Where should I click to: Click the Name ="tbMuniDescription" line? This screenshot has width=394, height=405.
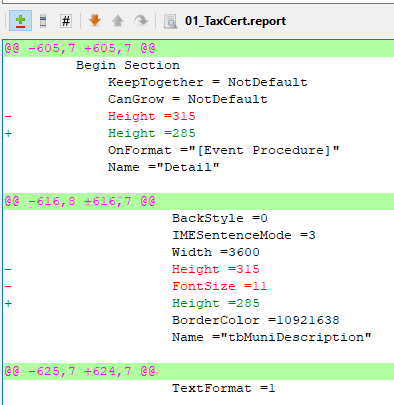click(199, 337)
